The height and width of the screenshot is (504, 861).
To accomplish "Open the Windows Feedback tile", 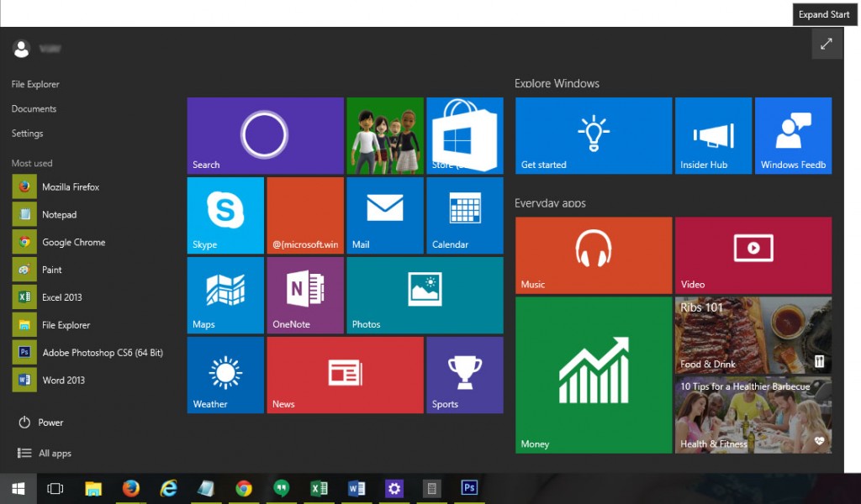I will point(794,136).
